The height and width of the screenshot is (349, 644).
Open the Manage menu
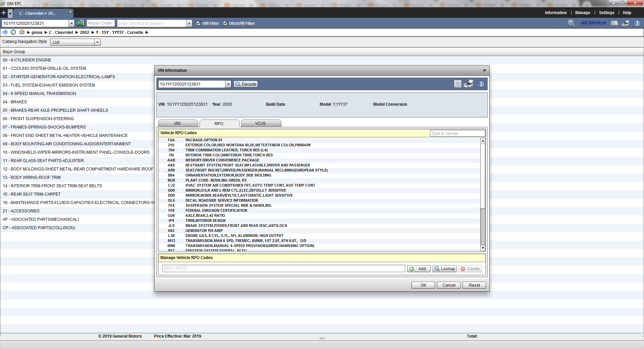click(583, 13)
